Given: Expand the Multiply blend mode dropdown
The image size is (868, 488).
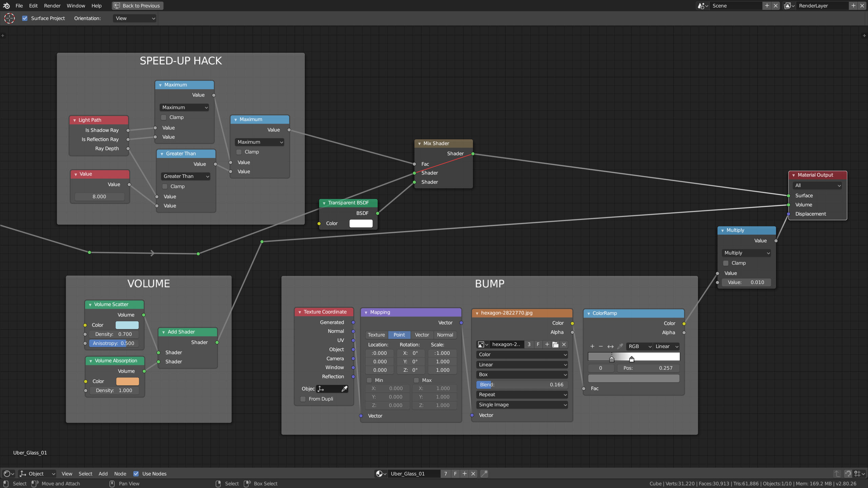Looking at the screenshot, I should click(x=746, y=252).
